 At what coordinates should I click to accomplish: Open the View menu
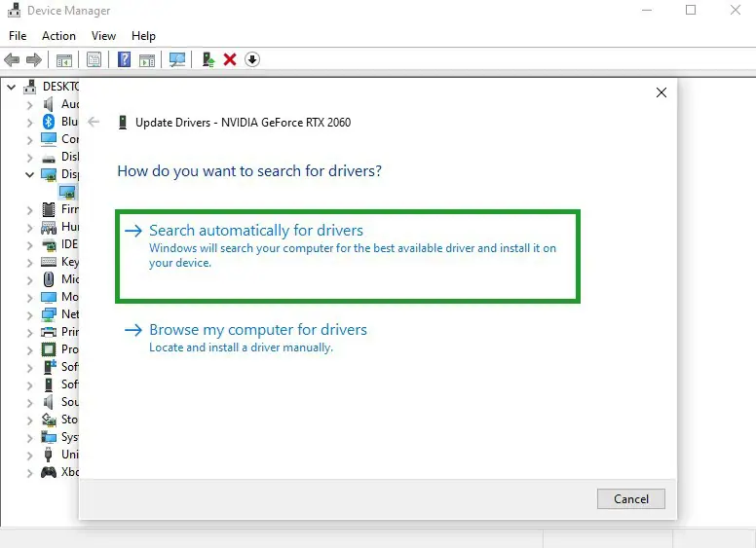click(103, 36)
